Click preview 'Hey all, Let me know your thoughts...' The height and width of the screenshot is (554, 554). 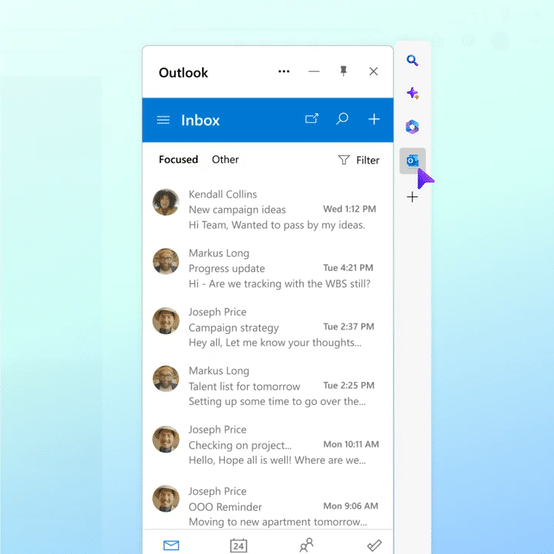(x=275, y=343)
